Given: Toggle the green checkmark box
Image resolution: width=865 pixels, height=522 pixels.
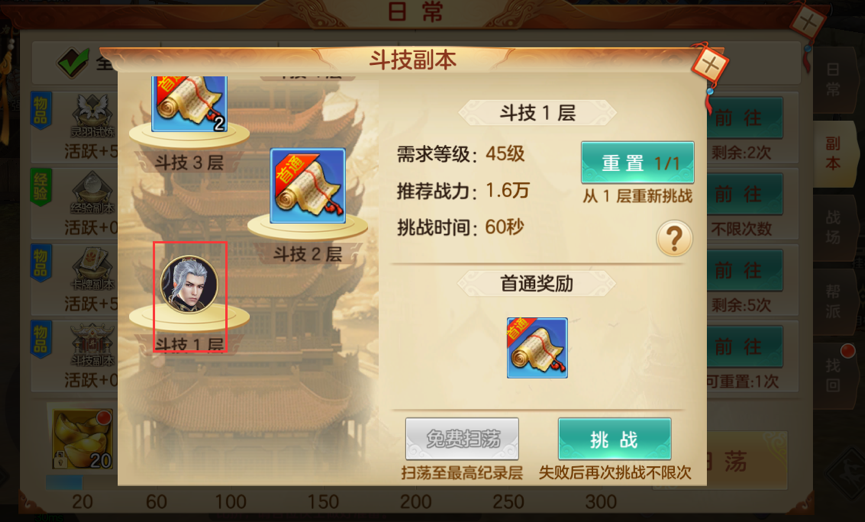Looking at the screenshot, I should (73, 62).
